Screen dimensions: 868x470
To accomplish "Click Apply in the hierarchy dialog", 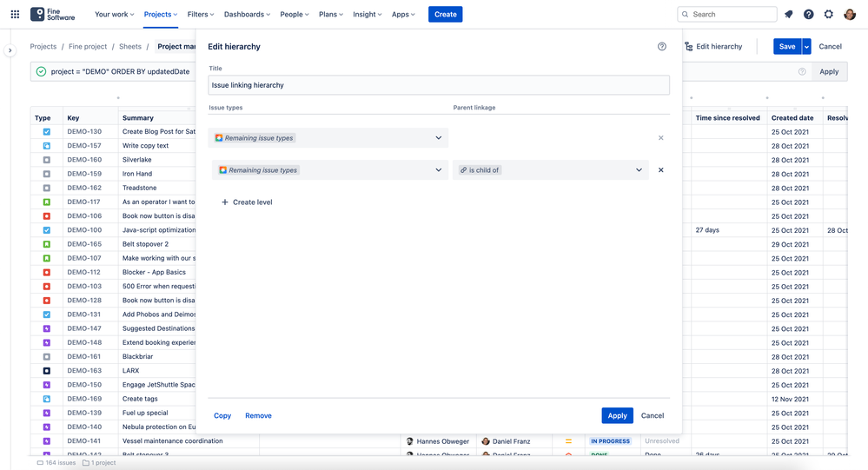I will [x=617, y=416].
